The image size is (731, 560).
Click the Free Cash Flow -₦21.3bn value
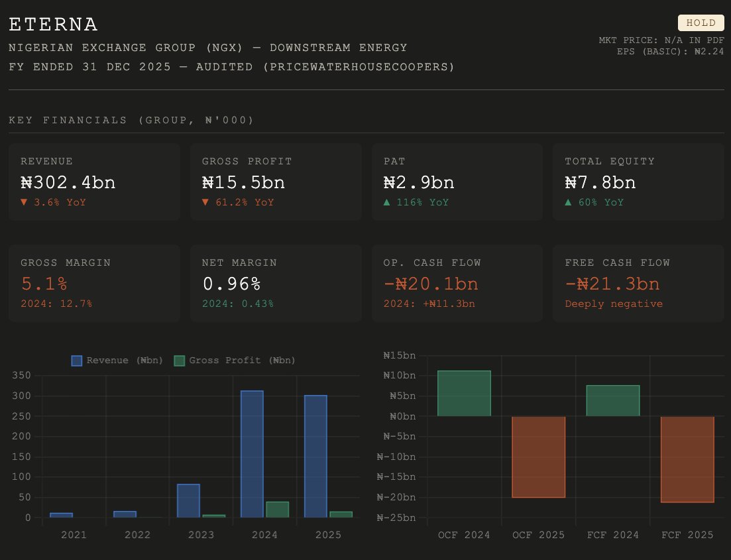[x=612, y=284]
